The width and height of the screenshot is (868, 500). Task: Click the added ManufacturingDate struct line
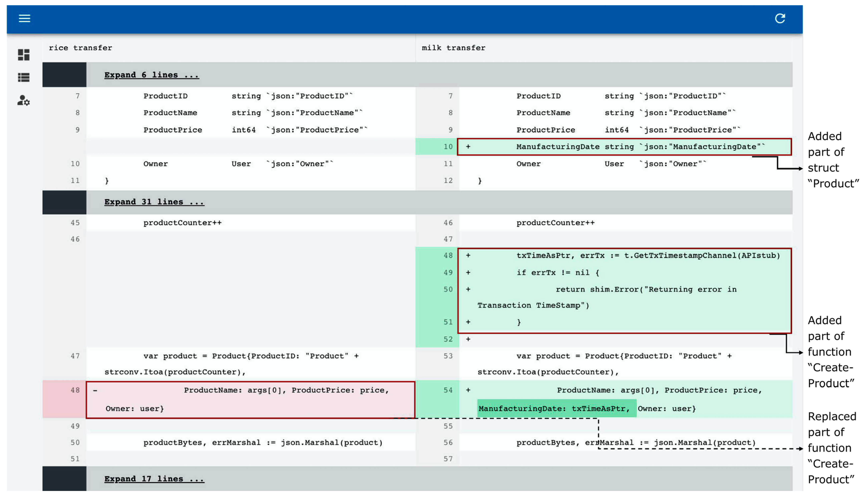click(x=640, y=147)
